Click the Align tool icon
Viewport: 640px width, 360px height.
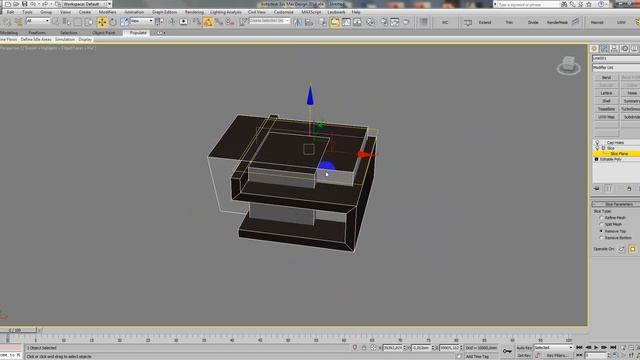(x=309, y=22)
